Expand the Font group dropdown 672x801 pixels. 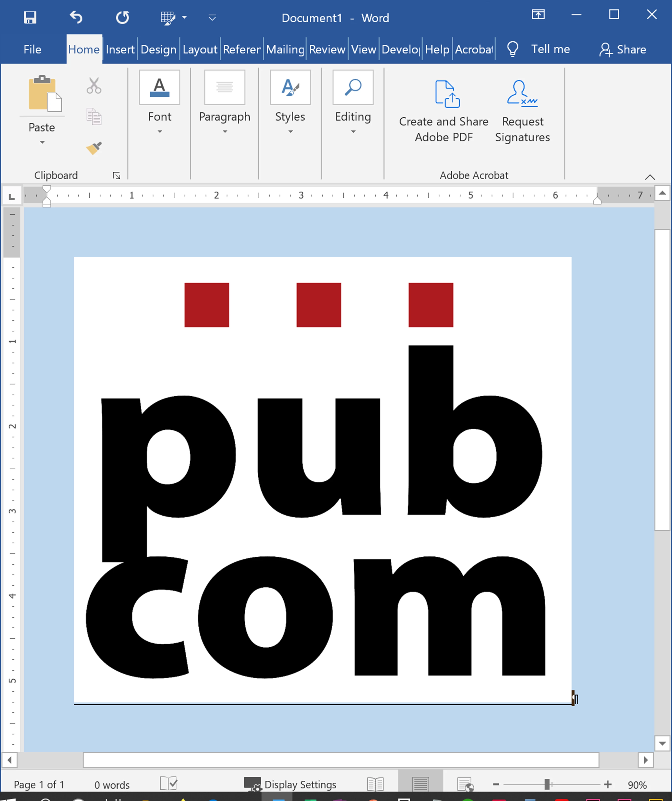pyautogui.click(x=160, y=132)
